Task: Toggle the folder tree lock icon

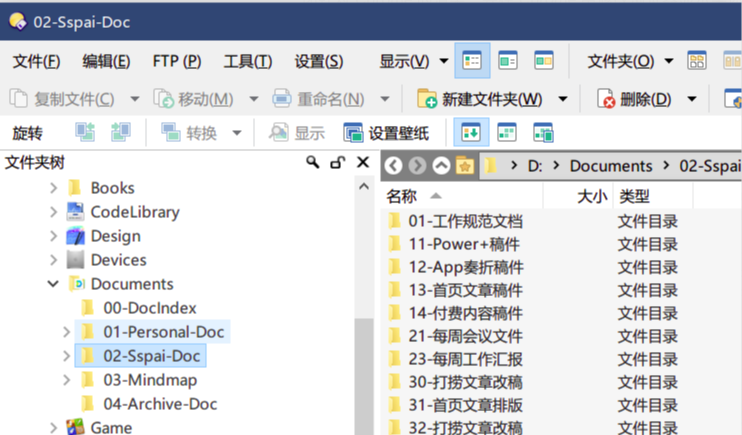Action: point(338,163)
